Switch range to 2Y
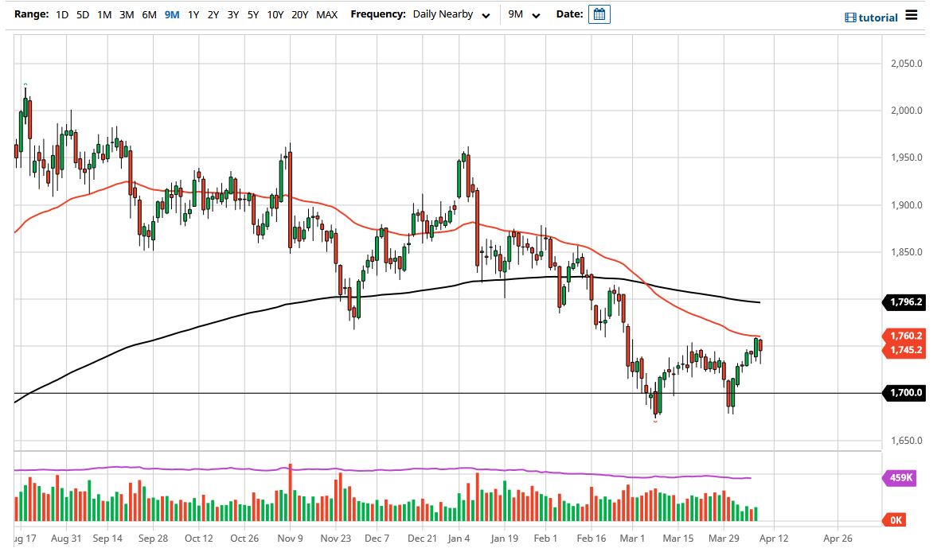The width and height of the screenshot is (941, 560). point(213,15)
